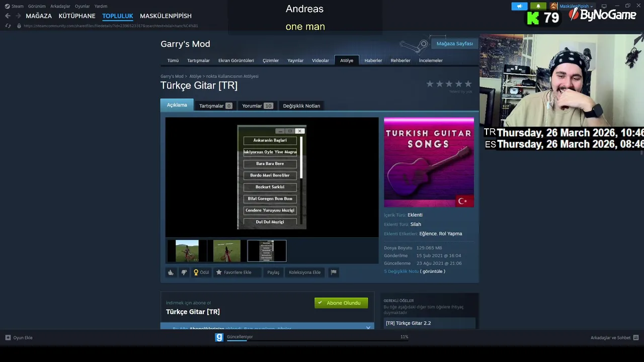Select the İncelemeler tab

click(431, 60)
